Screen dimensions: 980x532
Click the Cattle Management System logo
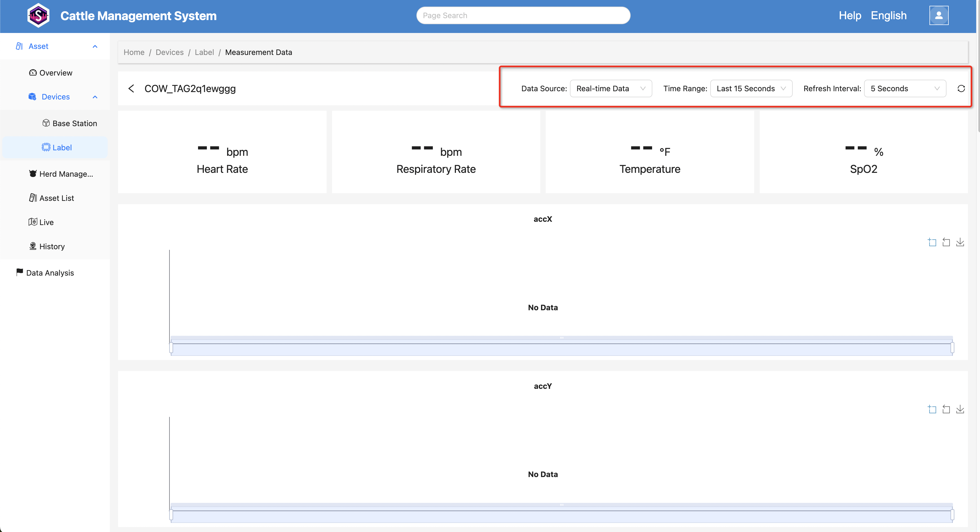point(38,16)
